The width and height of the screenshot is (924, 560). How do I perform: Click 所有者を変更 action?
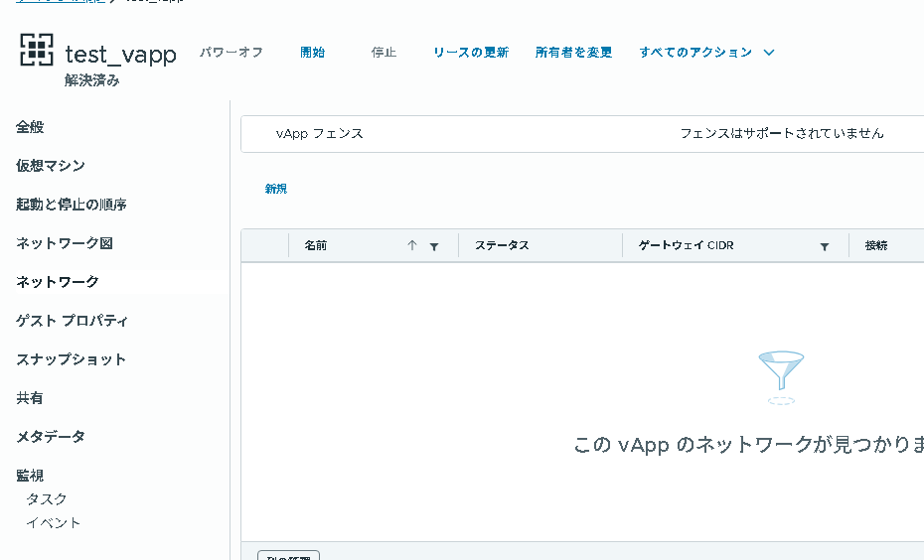[x=573, y=53]
